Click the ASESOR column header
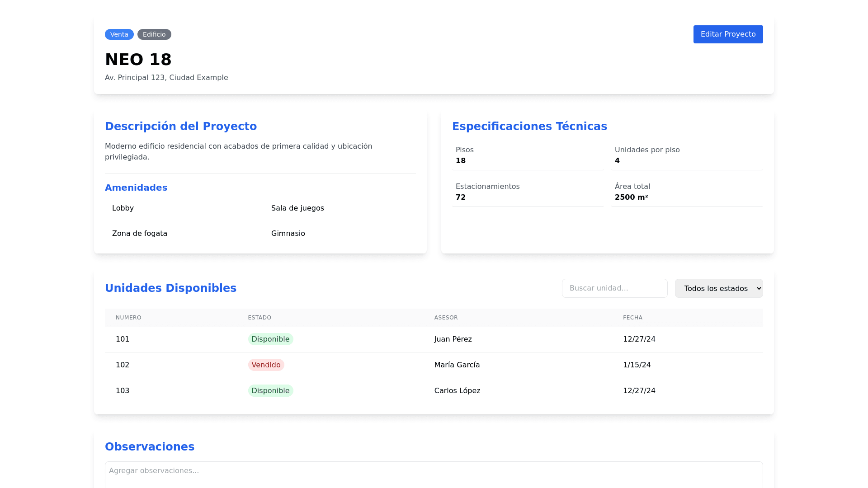Screen dimensions: 868x488 446,318
